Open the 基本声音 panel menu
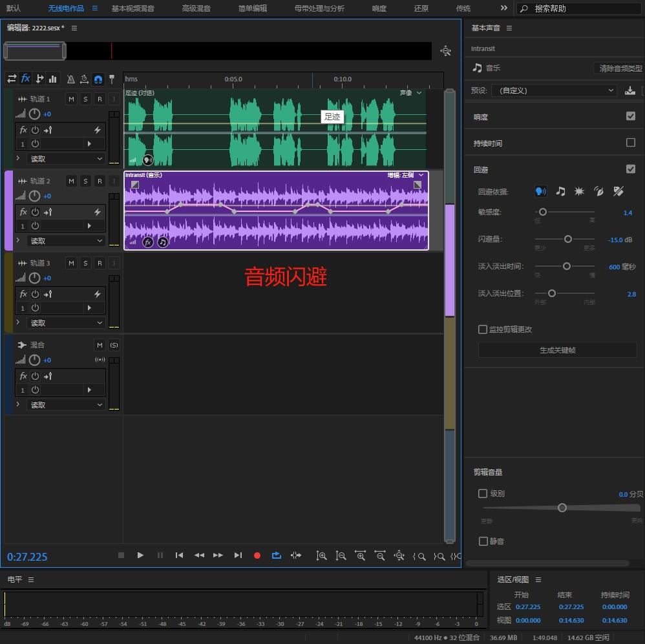Screen dimensions: 645x644 509,28
